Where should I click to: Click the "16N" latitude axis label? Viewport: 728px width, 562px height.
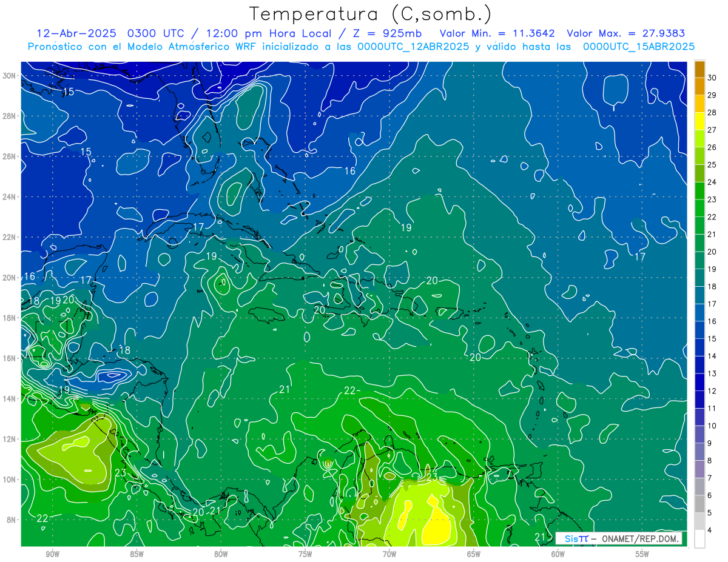click(x=9, y=358)
